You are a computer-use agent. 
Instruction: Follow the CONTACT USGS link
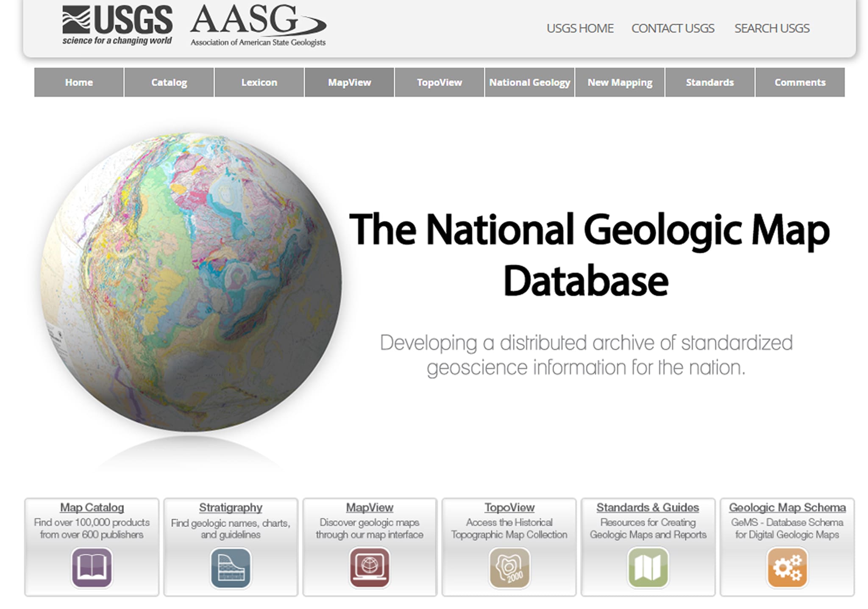[x=673, y=28]
